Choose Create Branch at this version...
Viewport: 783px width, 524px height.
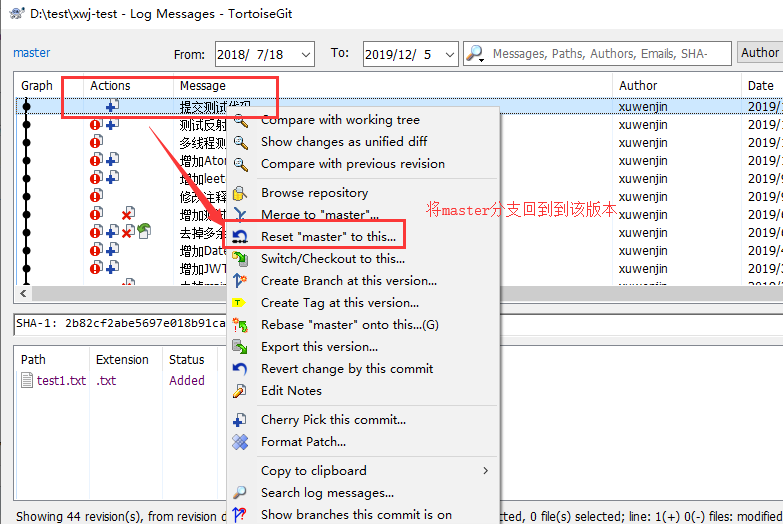pyautogui.click(x=349, y=281)
